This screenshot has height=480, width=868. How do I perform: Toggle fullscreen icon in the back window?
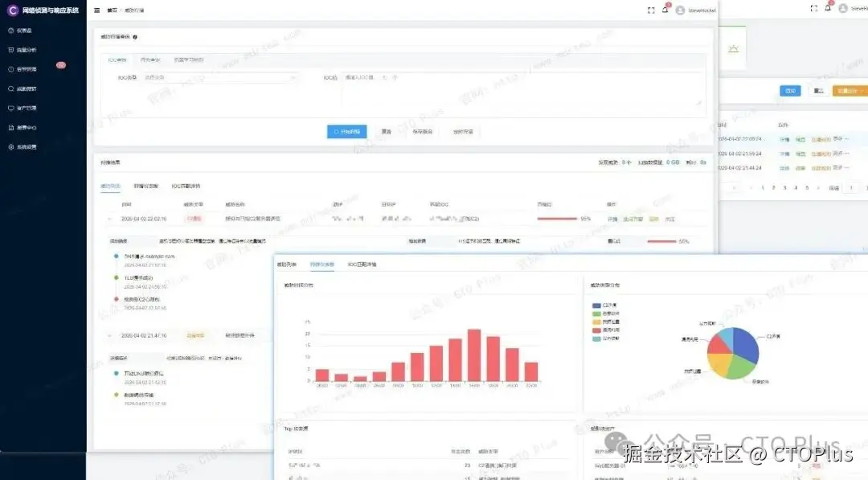[x=813, y=8]
